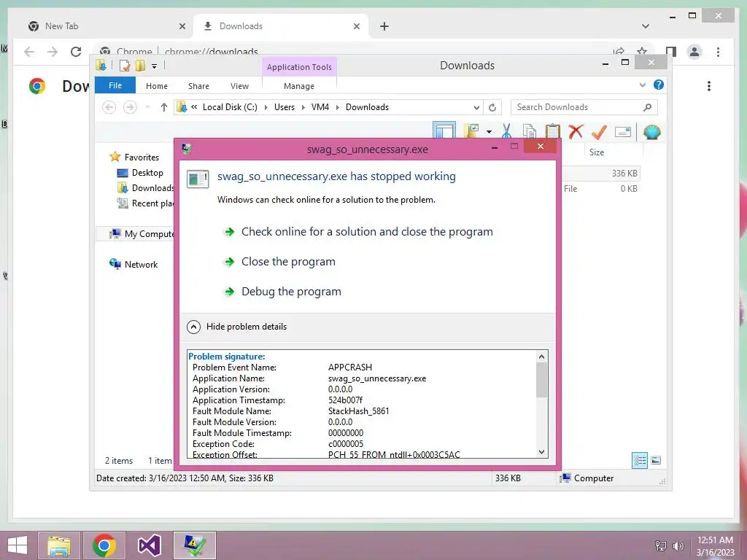Click the Explorer Back arrow
747x560 pixels.
pos(109,107)
